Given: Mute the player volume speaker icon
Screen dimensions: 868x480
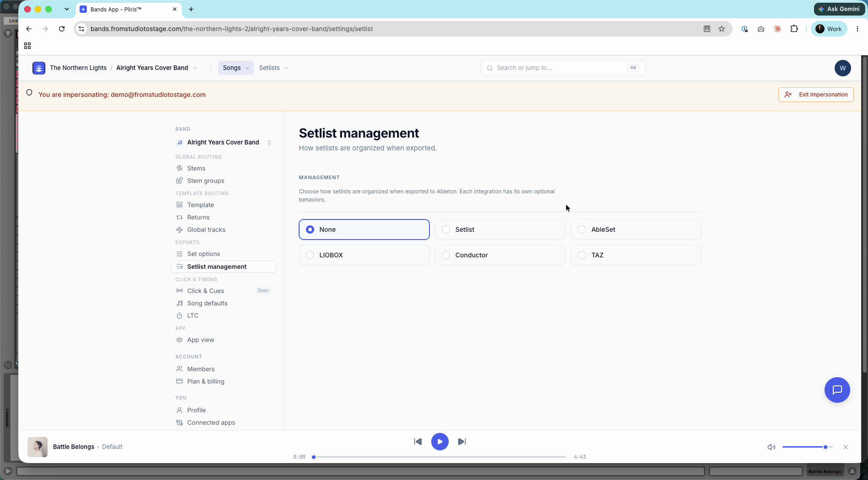Looking at the screenshot, I should pos(771,447).
